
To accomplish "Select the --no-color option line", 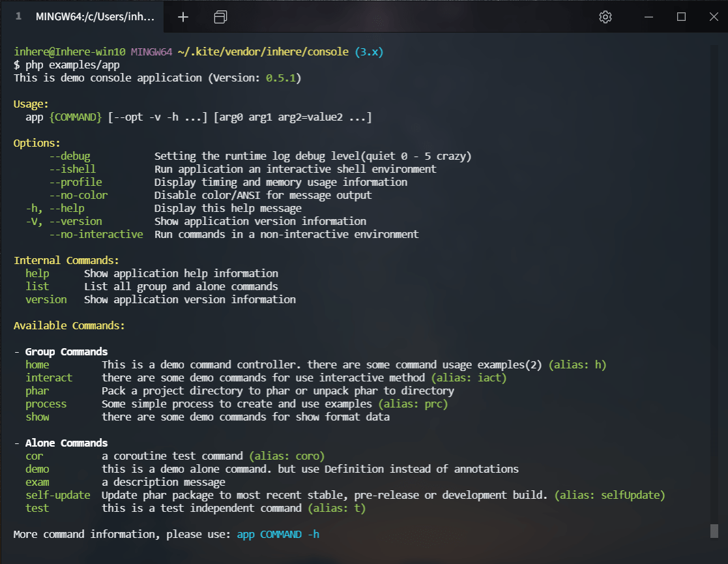I will click(78, 195).
